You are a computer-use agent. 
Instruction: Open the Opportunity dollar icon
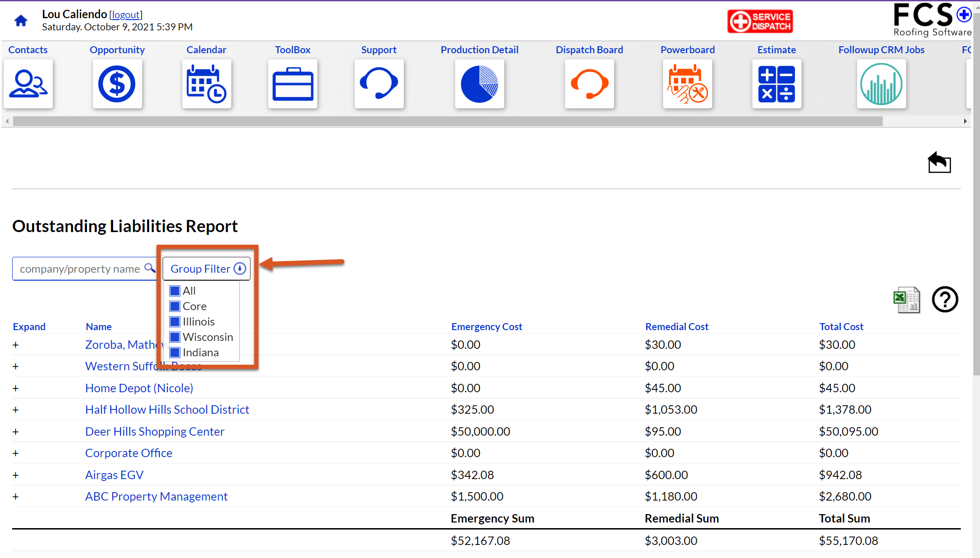point(117,84)
